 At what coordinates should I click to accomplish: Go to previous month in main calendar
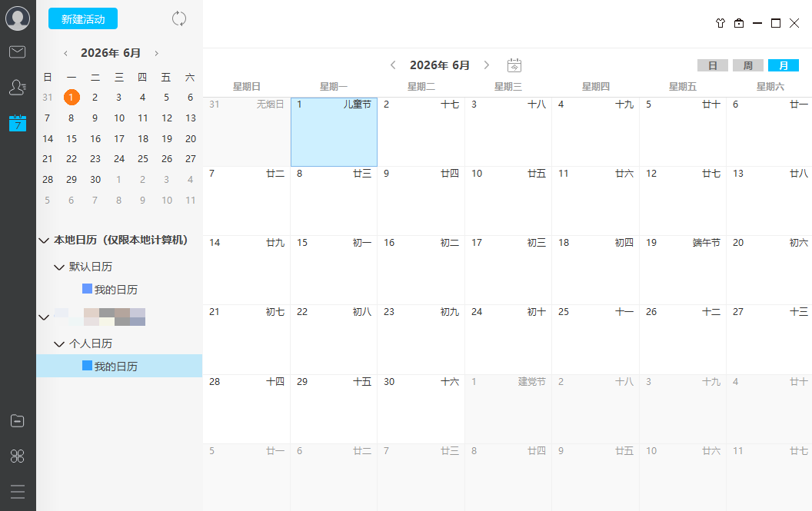(393, 65)
